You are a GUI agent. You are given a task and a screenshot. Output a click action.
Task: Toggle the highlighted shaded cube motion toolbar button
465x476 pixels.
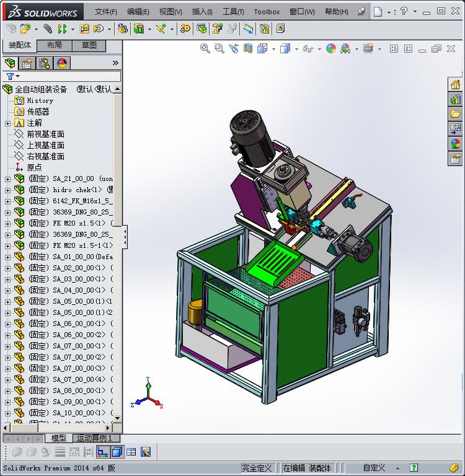pyautogui.click(x=117, y=452)
